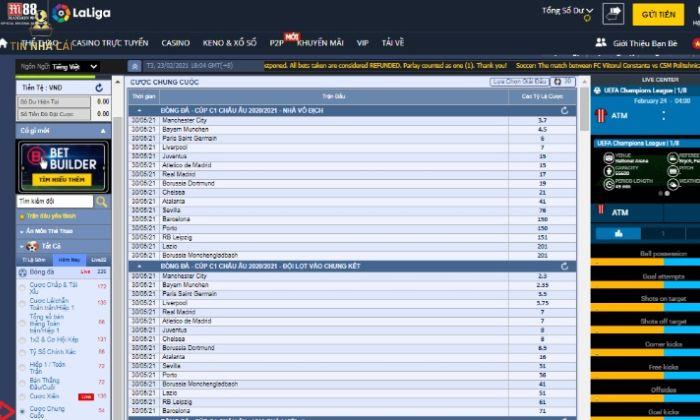Screen dimensions: 700x420
Task: Open the Casino Trực Tuyến menu
Action: pos(110,43)
